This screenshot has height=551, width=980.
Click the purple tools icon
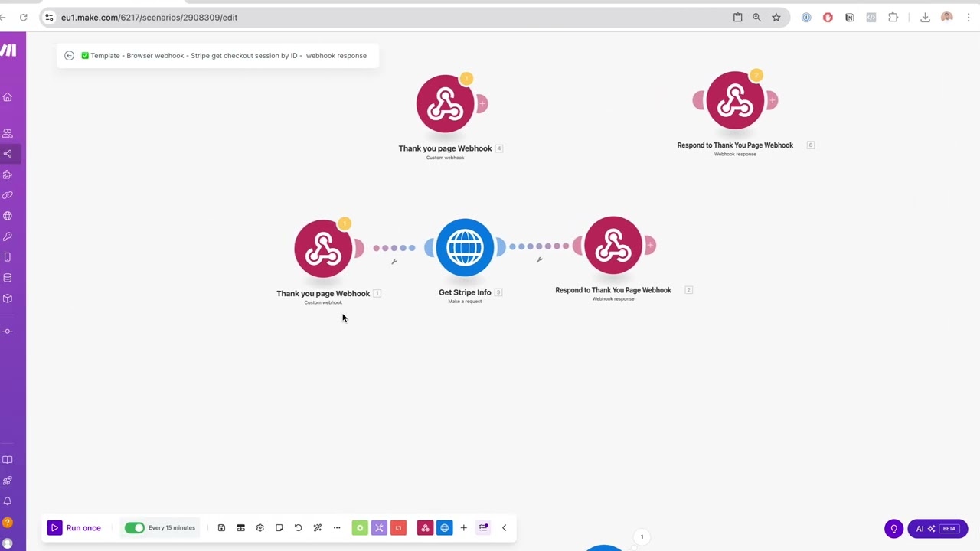(x=379, y=527)
